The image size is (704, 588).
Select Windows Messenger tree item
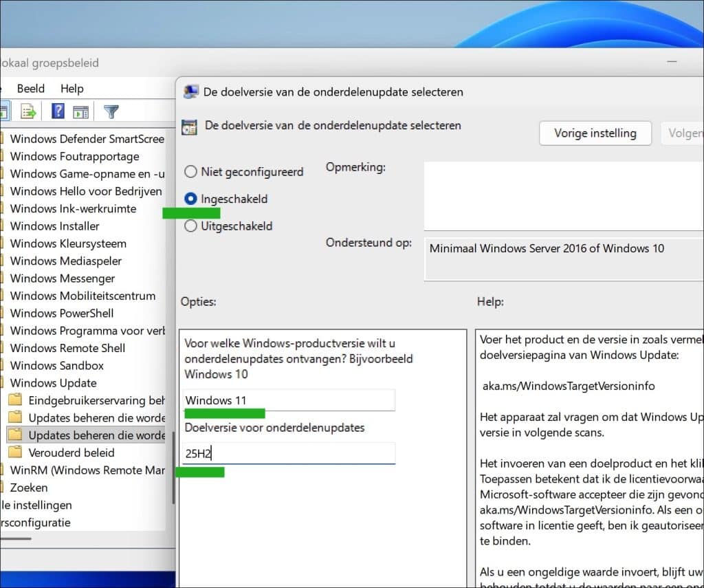(x=63, y=279)
